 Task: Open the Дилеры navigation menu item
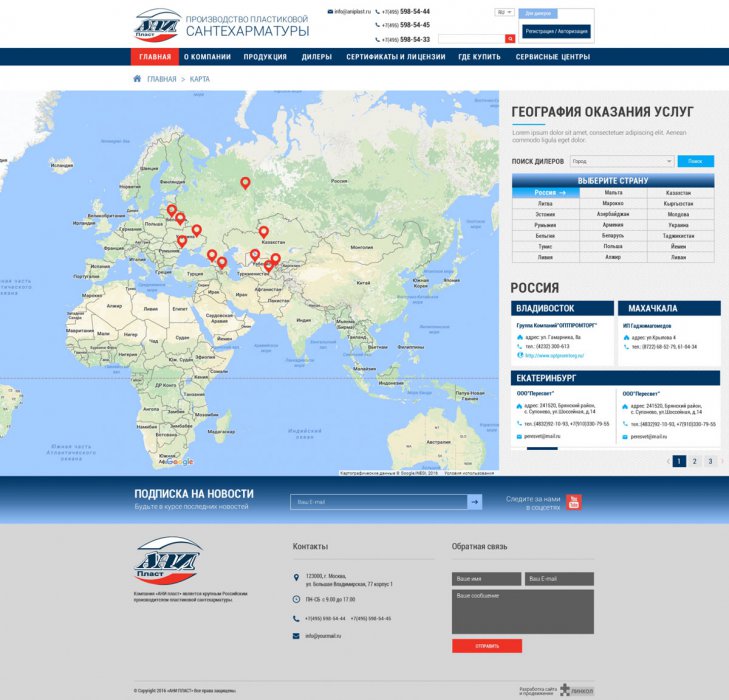click(x=317, y=57)
